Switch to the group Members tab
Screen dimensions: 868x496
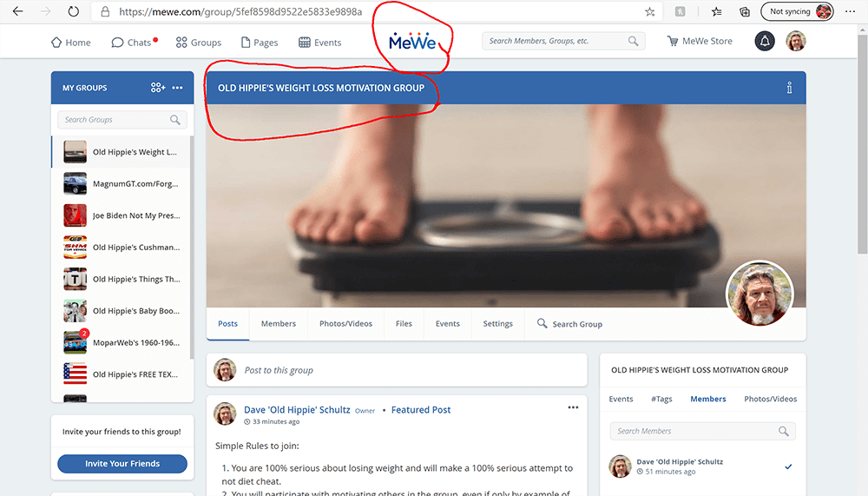tap(279, 324)
